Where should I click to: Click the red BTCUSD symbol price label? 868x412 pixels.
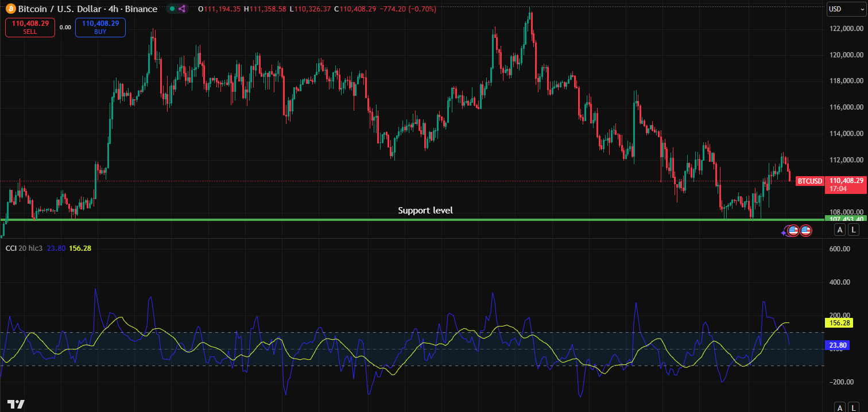809,181
